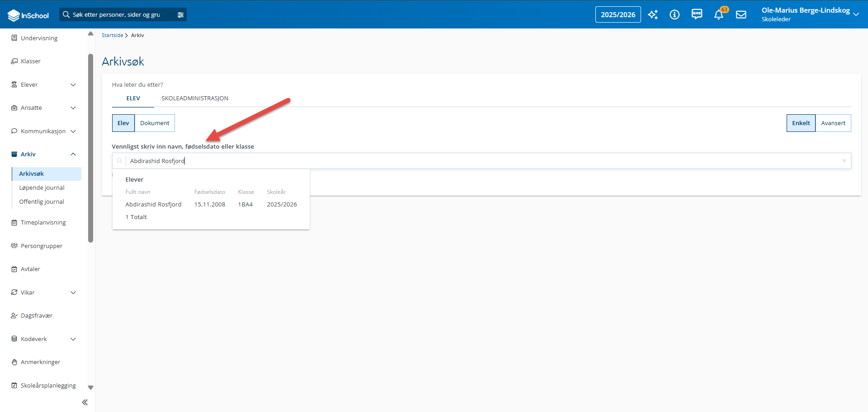Click the Undervisning sidebar icon
Screen dimensions: 868x412
[x=14, y=38]
